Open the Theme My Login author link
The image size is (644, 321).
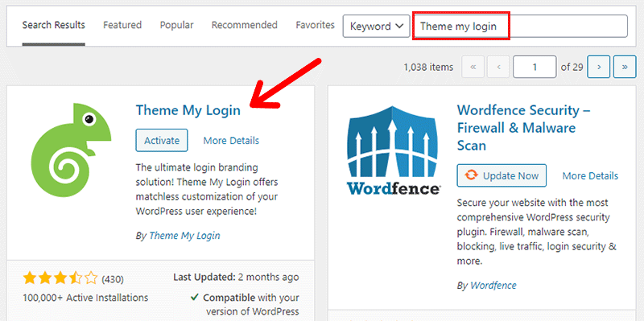(x=184, y=236)
